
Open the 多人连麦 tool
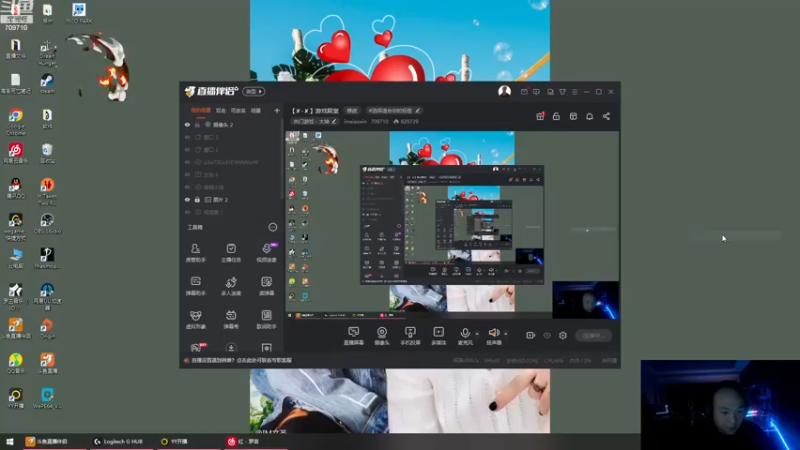[x=231, y=286]
